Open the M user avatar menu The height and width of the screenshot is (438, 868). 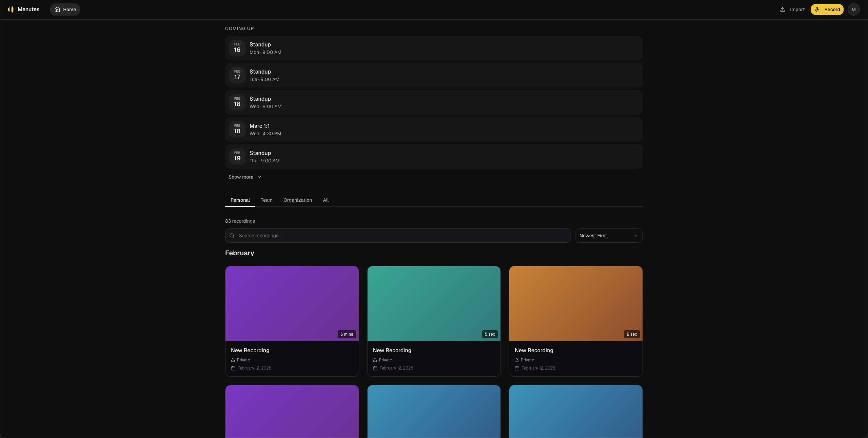[853, 9]
